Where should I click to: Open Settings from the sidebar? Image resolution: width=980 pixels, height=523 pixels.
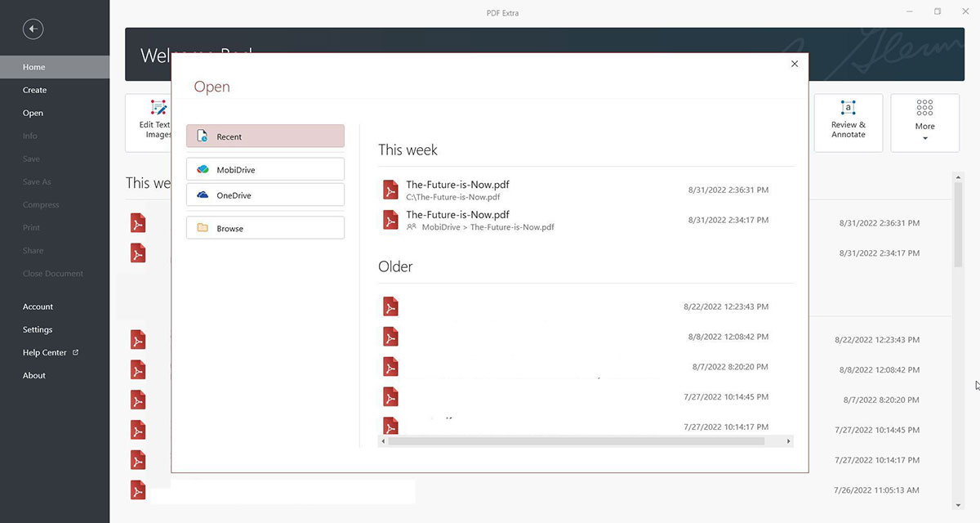tap(38, 329)
